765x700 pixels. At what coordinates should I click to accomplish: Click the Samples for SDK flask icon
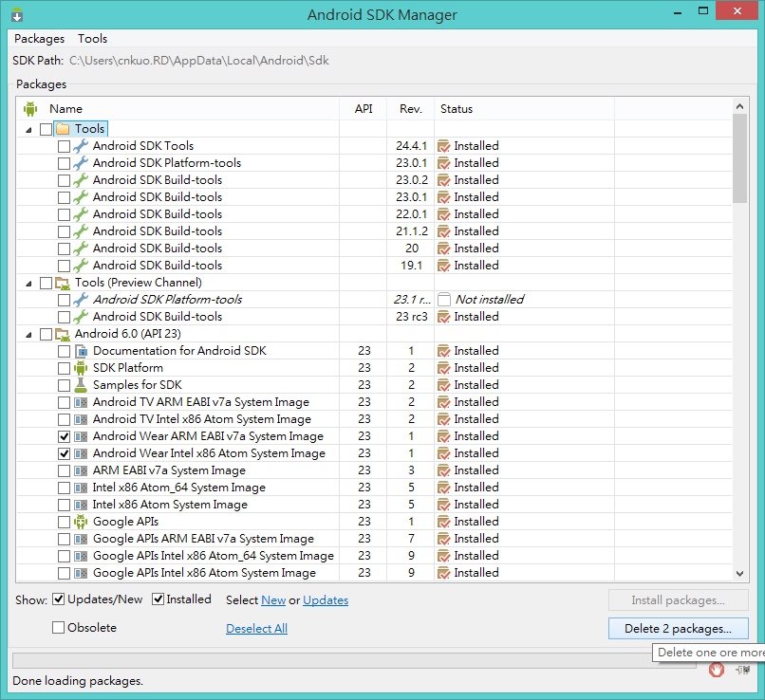[81, 385]
